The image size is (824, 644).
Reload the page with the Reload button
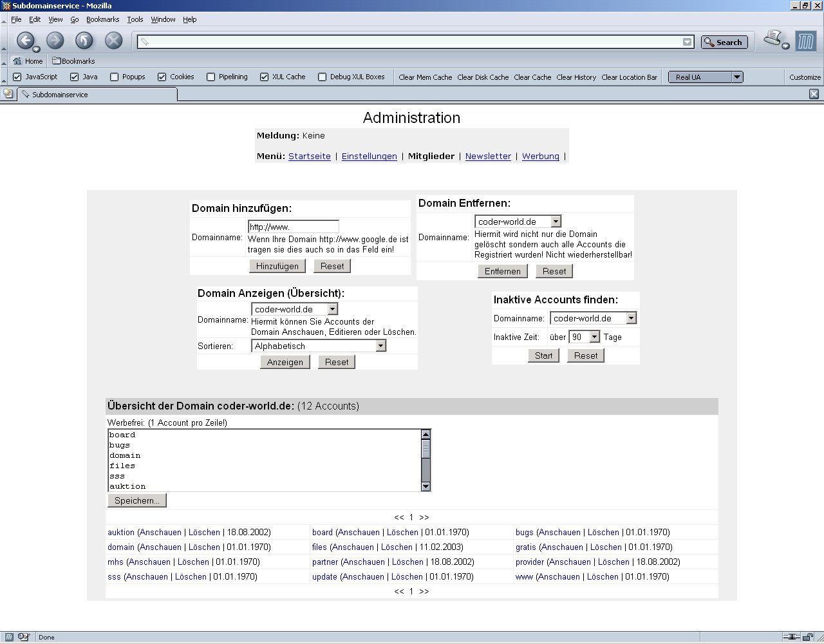click(84, 41)
